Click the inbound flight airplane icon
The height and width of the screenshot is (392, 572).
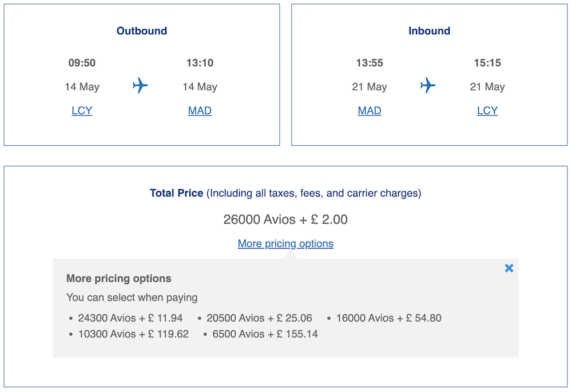coord(428,86)
